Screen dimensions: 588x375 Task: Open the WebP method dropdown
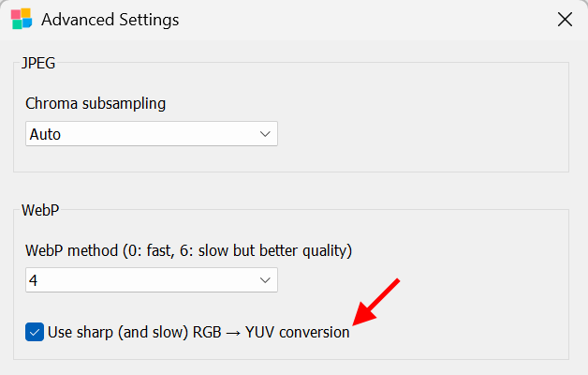[x=152, y=280]
